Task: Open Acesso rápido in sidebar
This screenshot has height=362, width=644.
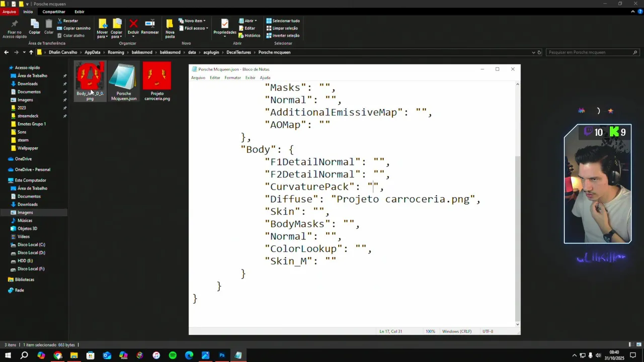Action: coord(27,68)
